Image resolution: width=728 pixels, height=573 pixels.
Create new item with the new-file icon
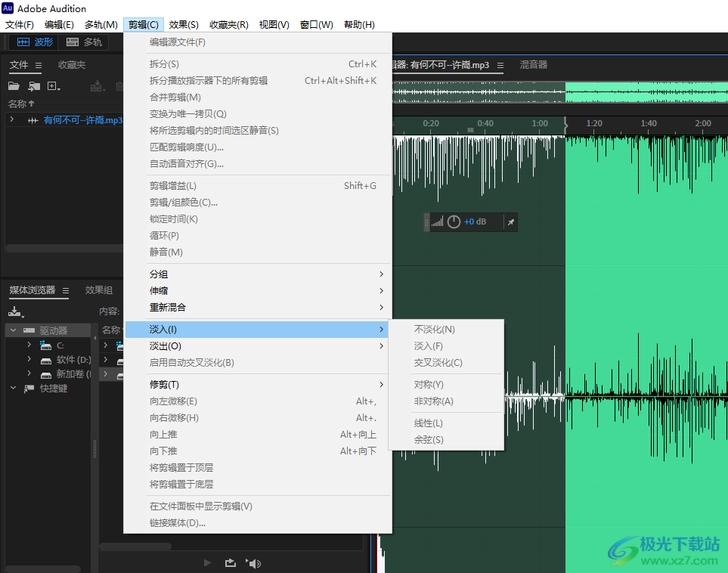[53, 86]
